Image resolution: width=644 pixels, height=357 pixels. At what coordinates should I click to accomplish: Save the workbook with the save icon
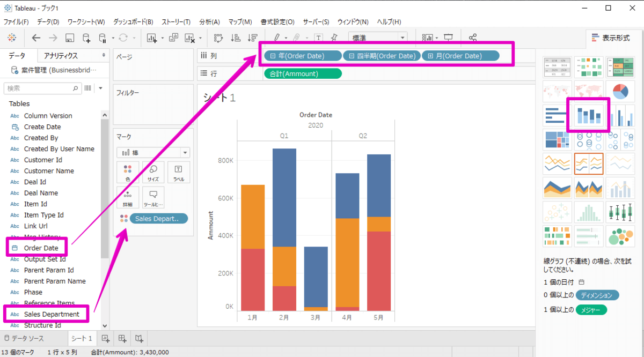[69, 38]
